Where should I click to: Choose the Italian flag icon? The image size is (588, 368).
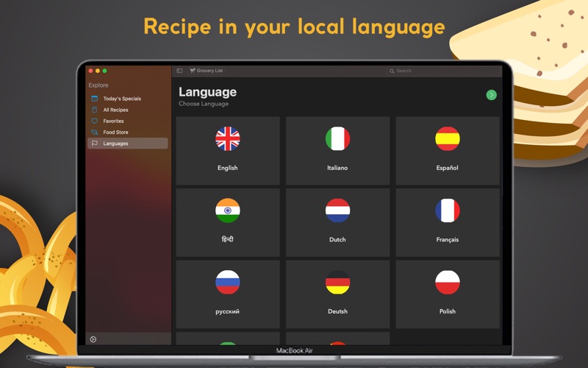[x=337, y=138]
